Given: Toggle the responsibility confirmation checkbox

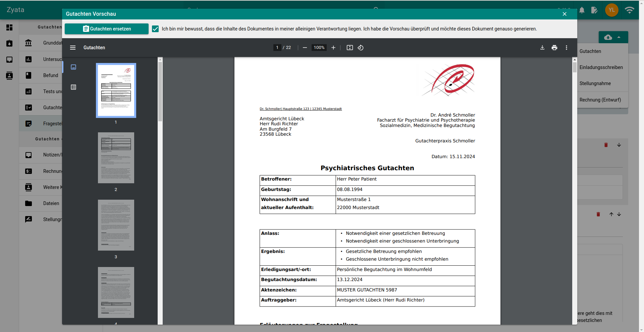Looking at the screenshot, I should (x=155, y=29).
